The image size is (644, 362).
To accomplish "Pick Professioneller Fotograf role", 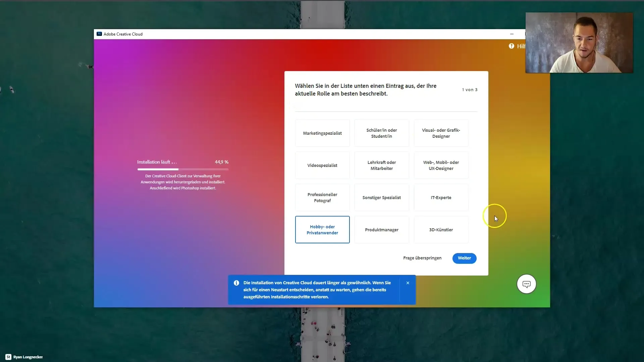I will click(322, 197).
